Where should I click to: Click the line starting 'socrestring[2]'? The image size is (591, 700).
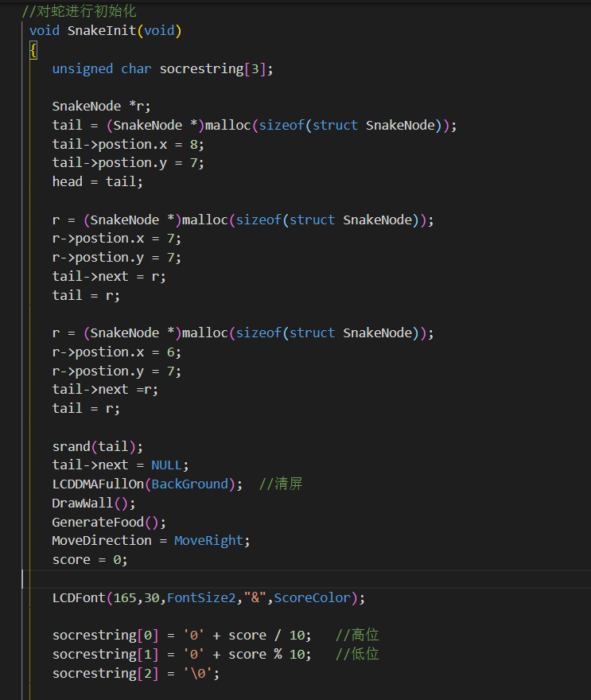point(136,673)
